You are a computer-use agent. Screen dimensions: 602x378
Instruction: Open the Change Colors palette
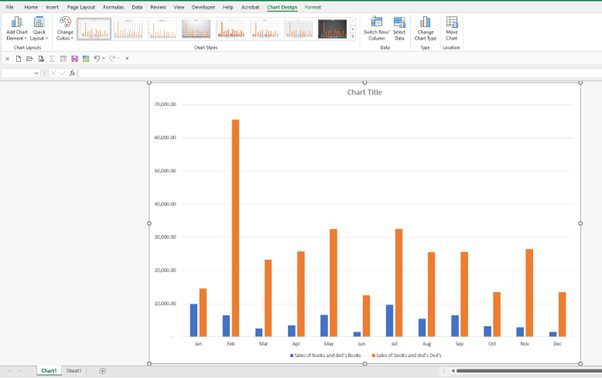point(65,28)
